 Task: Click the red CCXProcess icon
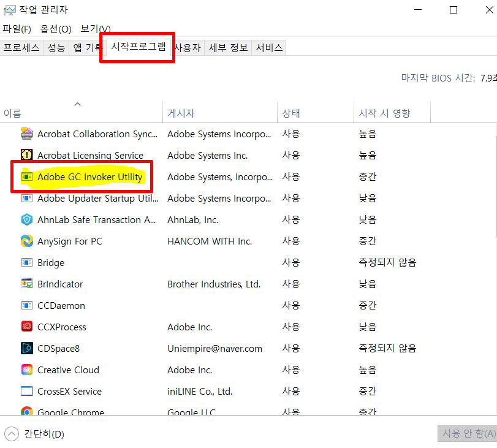click(26, 327)
